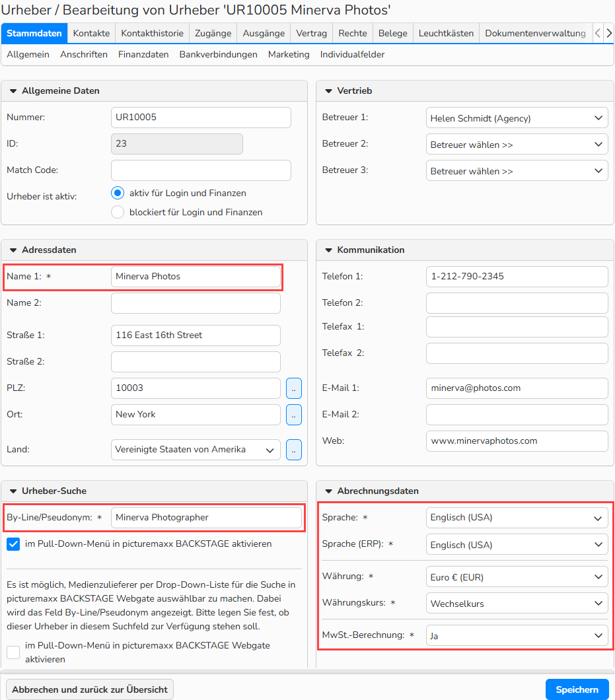Open the Dokumentenverwaltung tab

pyautogui.click(x=536, y=33)
